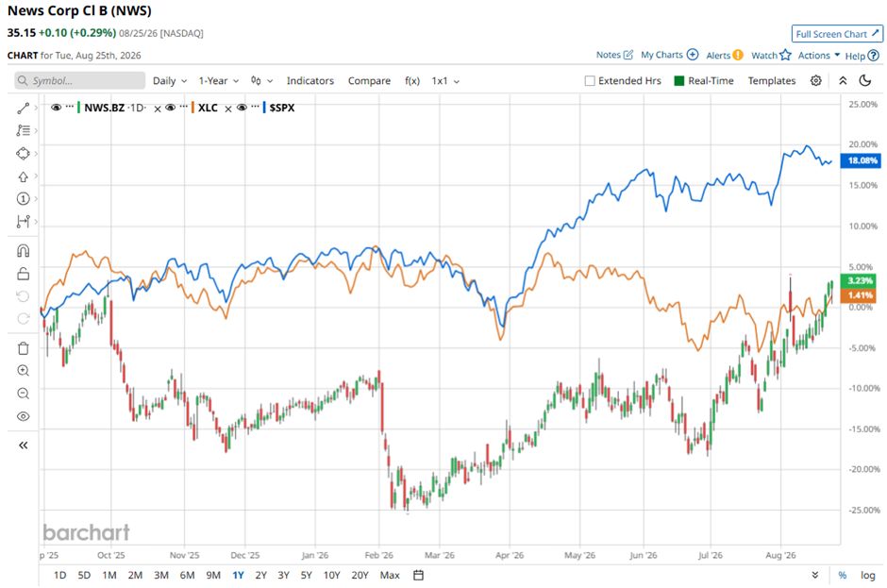Screen dimensions: 887x588
Task: Open chart settings gear
Action: pyautogui.click(x=815, y=81)
